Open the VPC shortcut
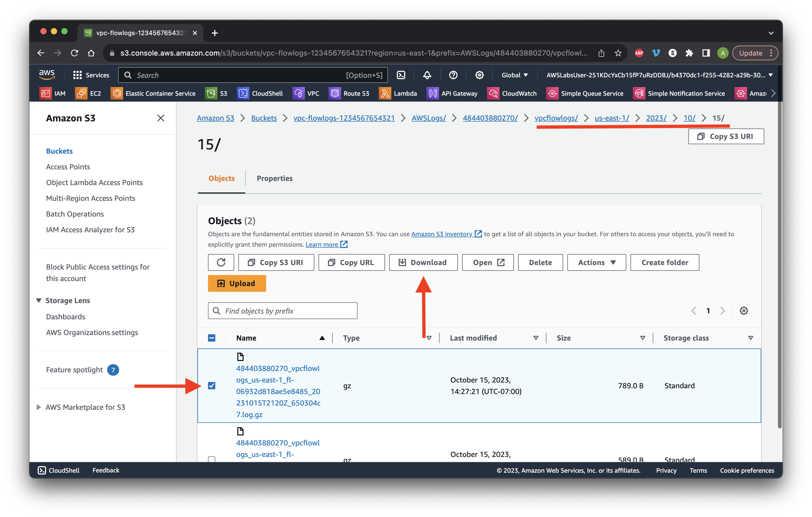 click(306, 93)
